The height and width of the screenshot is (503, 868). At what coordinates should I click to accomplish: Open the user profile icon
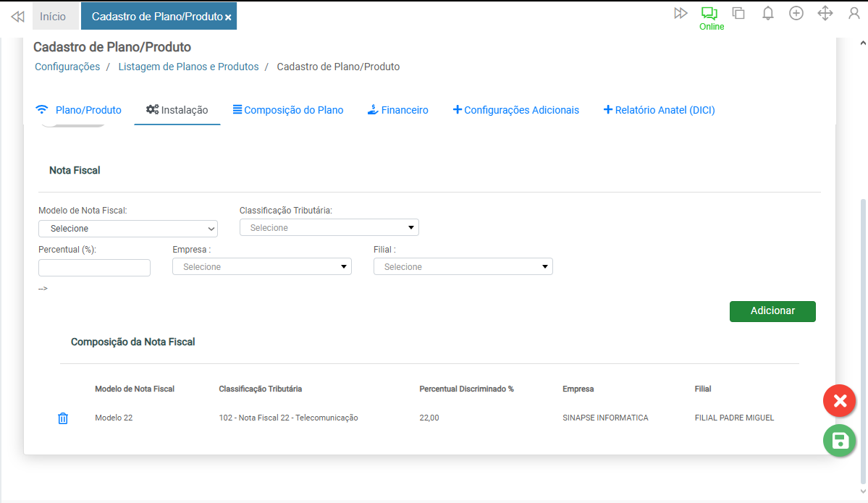pos(854,13)
